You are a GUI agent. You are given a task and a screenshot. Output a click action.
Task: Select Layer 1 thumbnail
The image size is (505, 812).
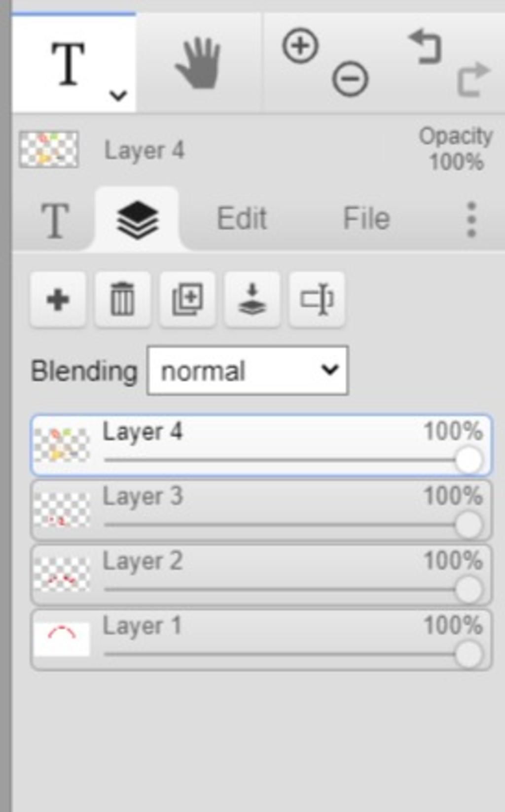click(x=62, y=639)
